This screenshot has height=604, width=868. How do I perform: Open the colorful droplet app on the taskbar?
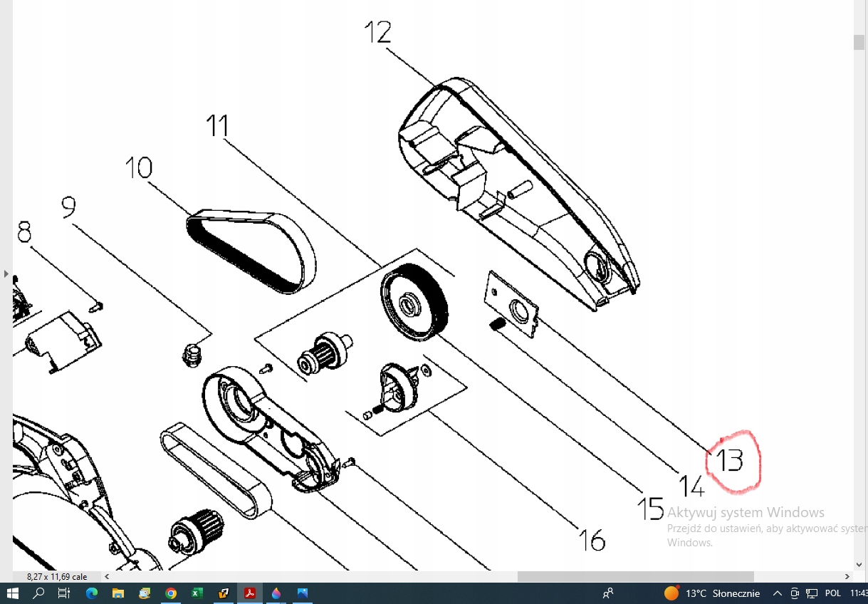point(276,593)
